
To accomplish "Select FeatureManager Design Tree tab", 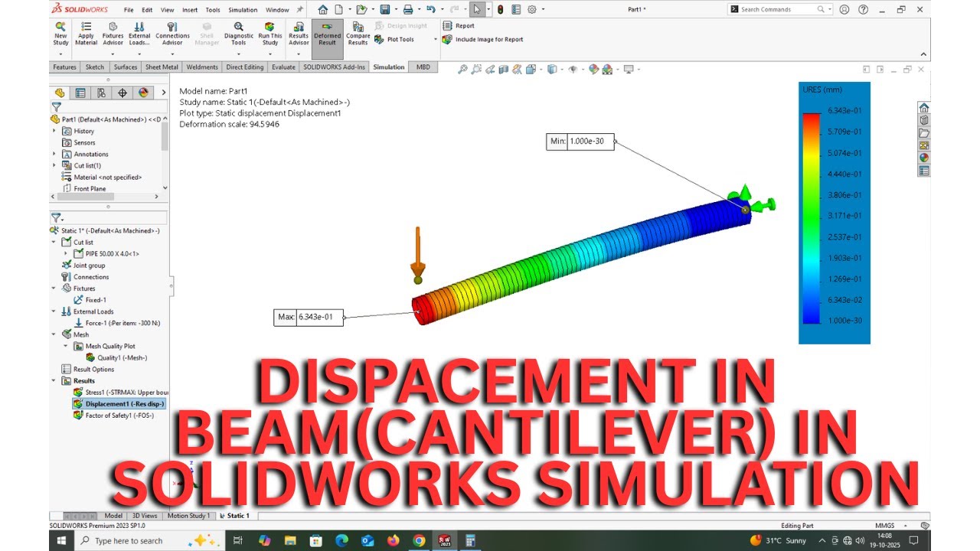I will [60, 93].
